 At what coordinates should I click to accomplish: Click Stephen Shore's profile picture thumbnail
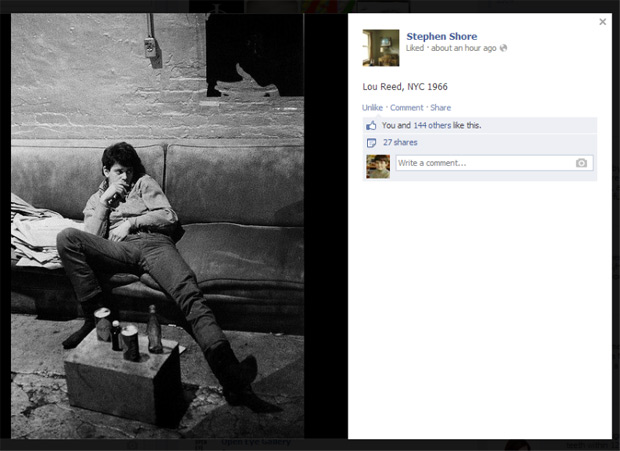pyautogui.click(x=381, y=48)
